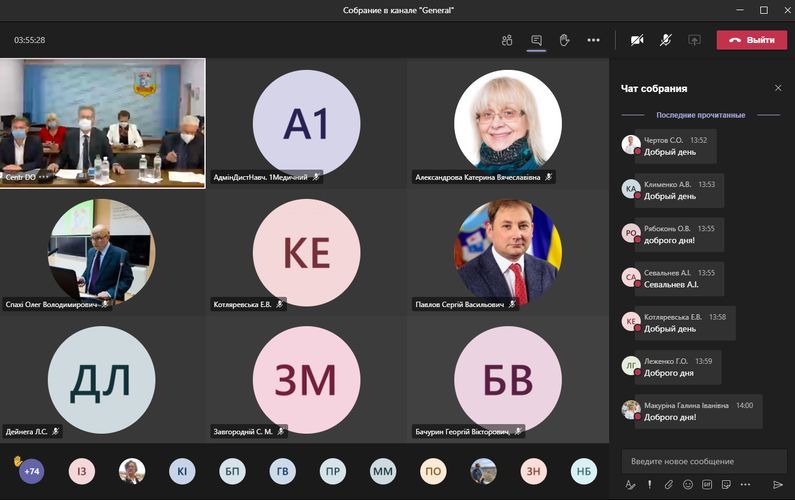
Task: Toggle camera on or off
Action: [x=637, y=40]
